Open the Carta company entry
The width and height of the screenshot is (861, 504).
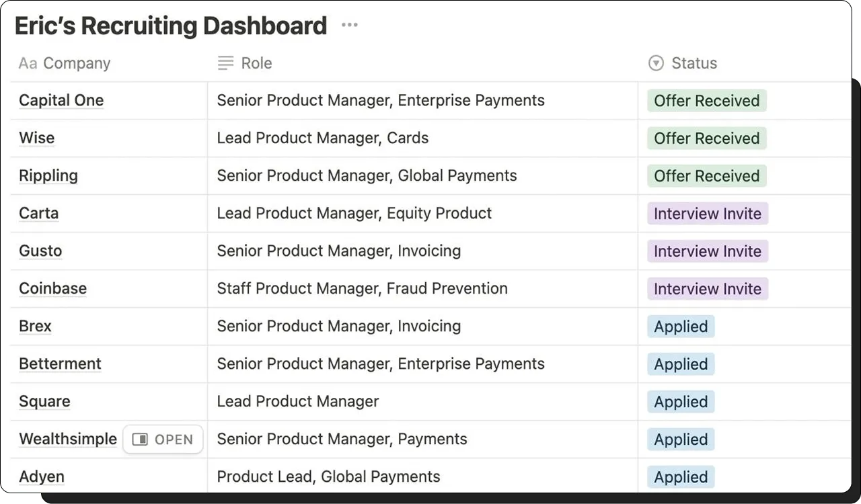tap(38, 214)
